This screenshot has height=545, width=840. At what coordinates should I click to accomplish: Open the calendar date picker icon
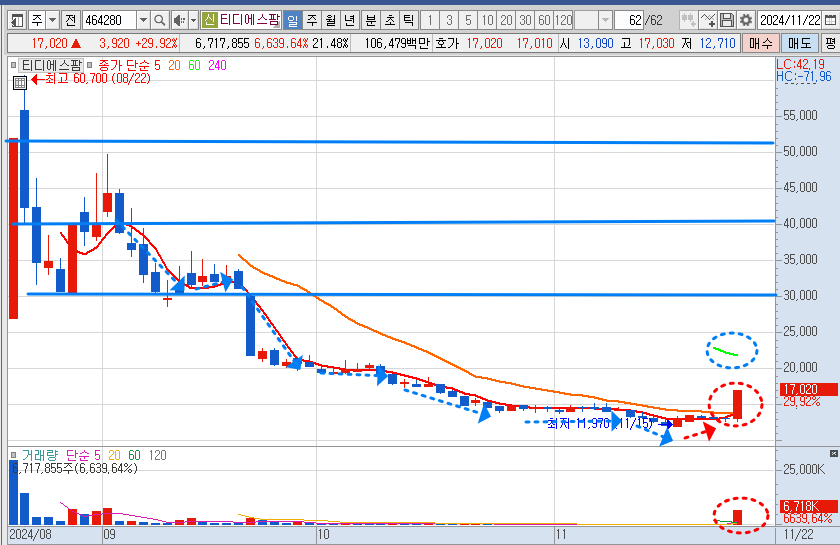point(830,20)
